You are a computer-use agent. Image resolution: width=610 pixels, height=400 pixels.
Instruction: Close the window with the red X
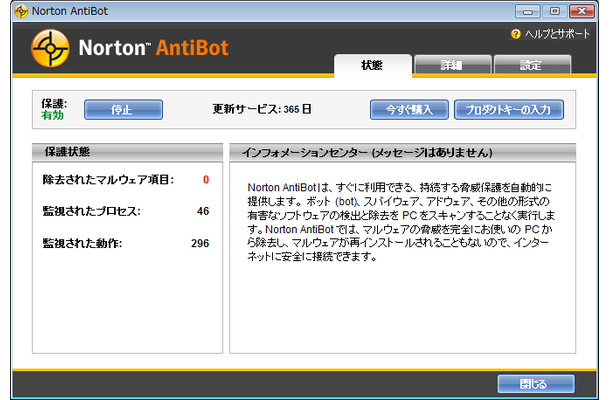pyautogui.click(x=582, y=11)
